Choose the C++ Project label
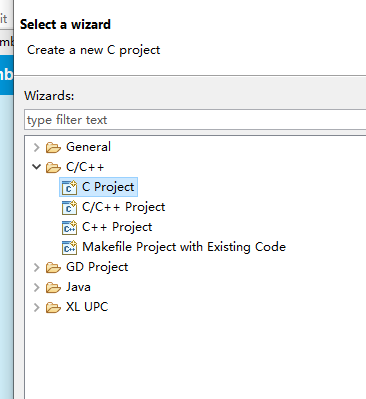Screen dimensions: 366x399 [117, 227]
